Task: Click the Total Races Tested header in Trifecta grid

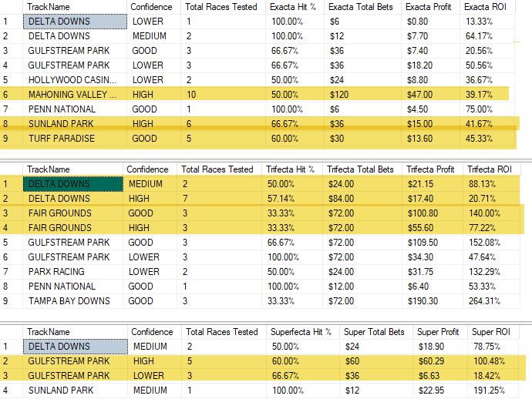Action: pyautogui.click(x=219, y=169)
